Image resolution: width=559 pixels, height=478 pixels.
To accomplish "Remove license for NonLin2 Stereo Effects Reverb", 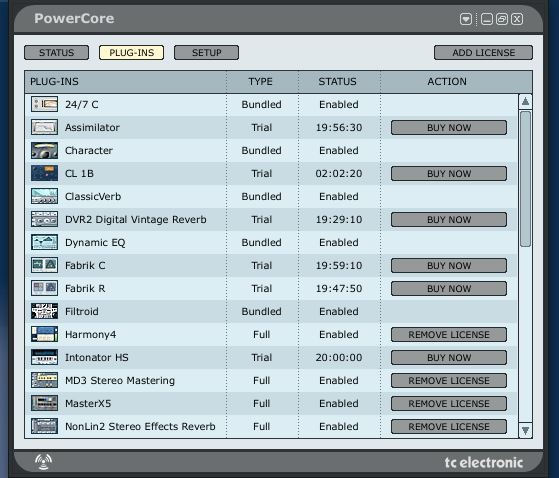I will pyautogui.click(x=449, y=427).
